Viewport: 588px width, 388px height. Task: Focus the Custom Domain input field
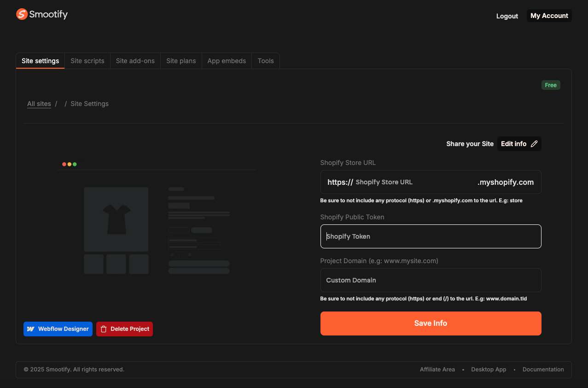[431, 280]
